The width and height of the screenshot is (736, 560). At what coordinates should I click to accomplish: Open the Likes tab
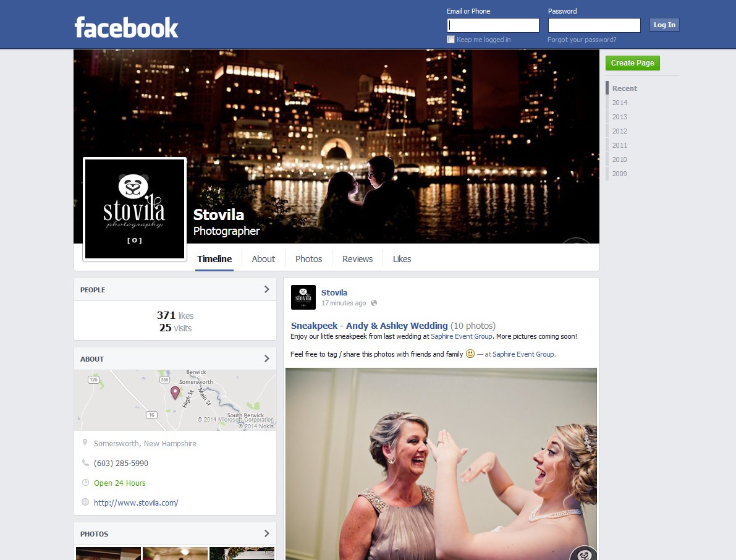tap(402, 258)
